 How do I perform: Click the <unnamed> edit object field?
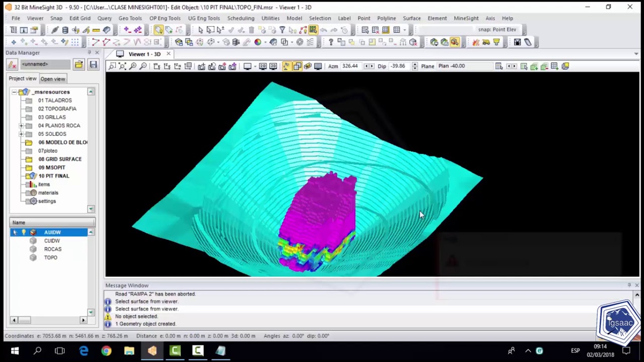(45, 64)
